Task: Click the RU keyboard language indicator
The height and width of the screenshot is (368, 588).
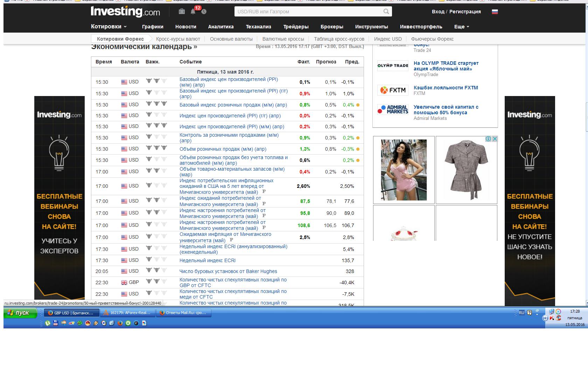Action: [522, 313]
